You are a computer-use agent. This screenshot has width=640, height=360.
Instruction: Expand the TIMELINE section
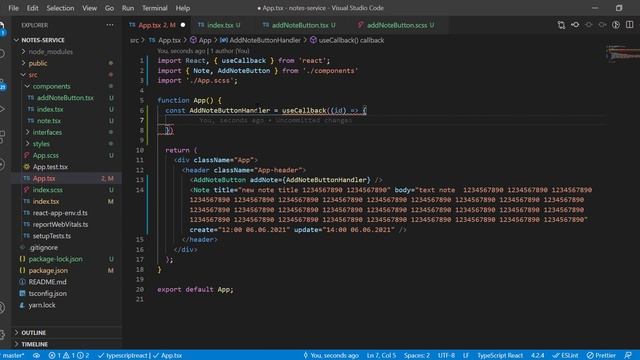[x=67, y=344]
